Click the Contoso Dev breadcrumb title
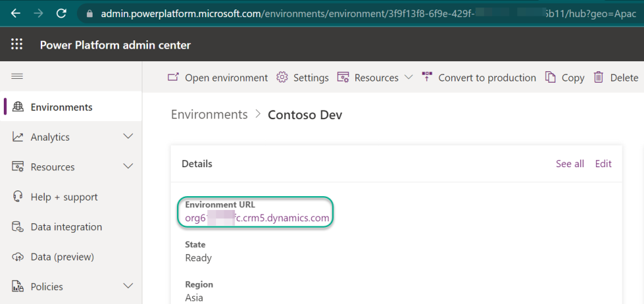This screenshot has height=304, width=644. tap(305, 115)
